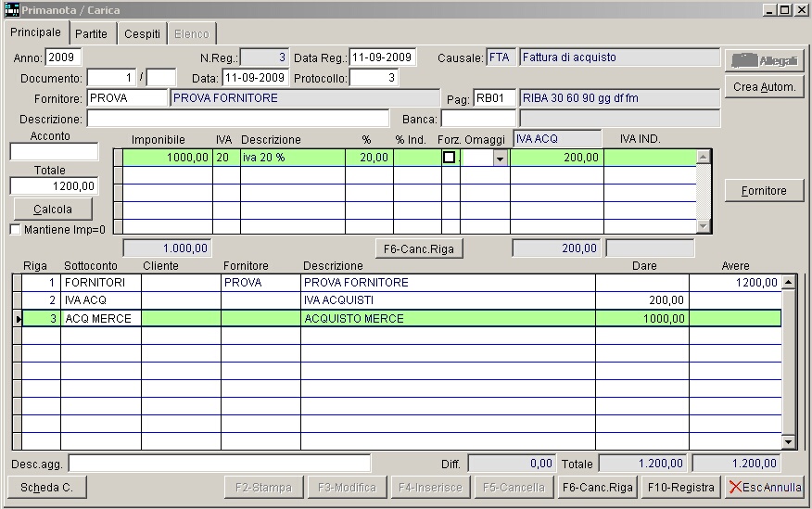Screen dimensions: 812x509
Task: Click Dare cell 200,00
Action: point(642,300)
